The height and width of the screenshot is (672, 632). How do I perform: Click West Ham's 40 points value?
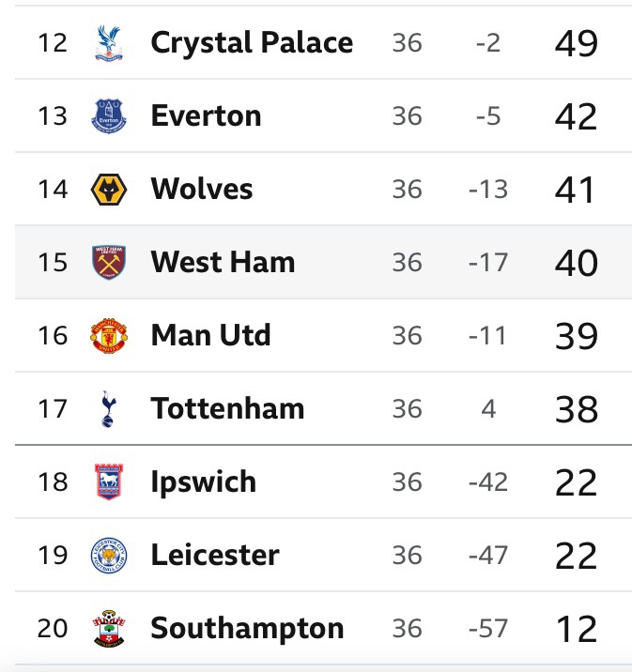pyautogui.click(x=576, y=264)
